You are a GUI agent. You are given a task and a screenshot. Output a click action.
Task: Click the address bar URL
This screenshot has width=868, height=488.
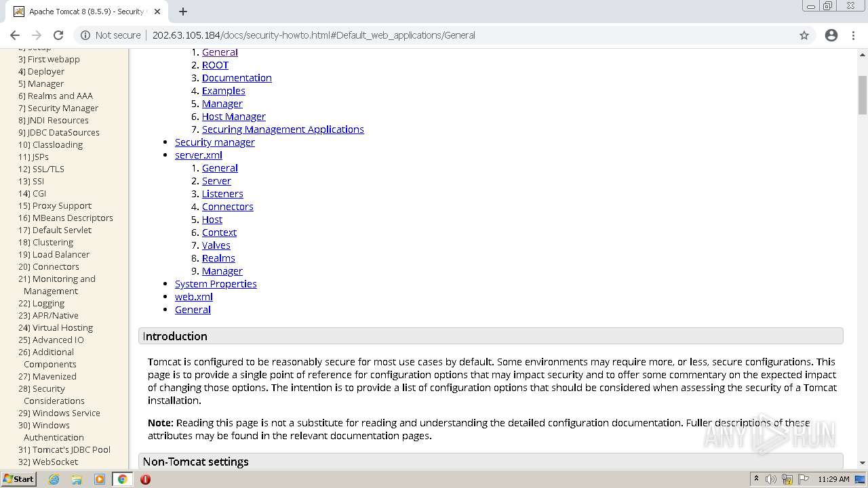[313, 35]
